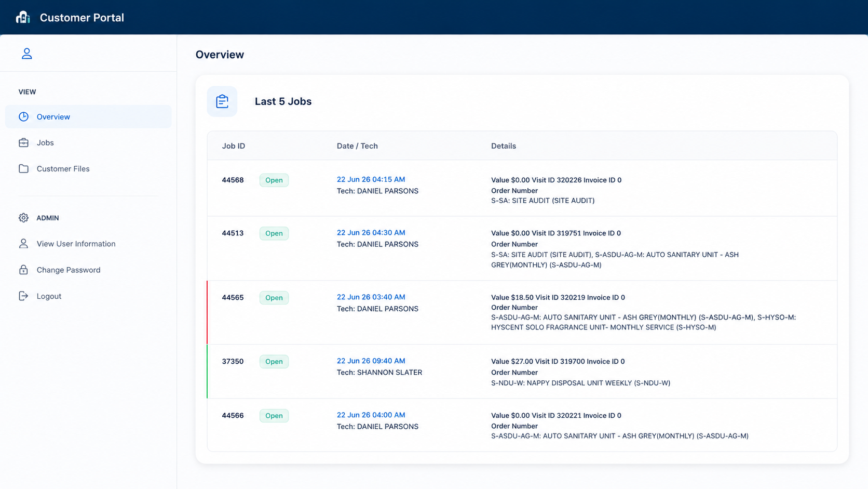868x489 pixels.
Task: Click the Details column header
Action: (x=504, y=146)
